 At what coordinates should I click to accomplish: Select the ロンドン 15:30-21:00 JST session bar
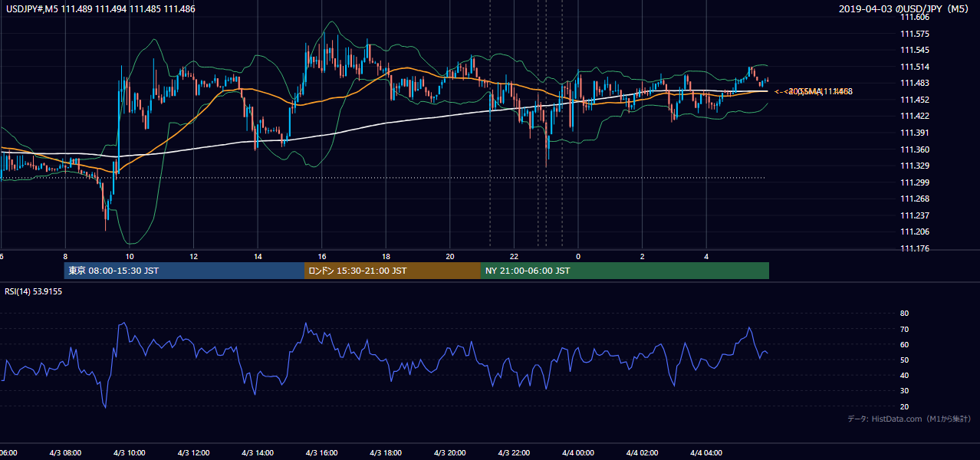393,271
